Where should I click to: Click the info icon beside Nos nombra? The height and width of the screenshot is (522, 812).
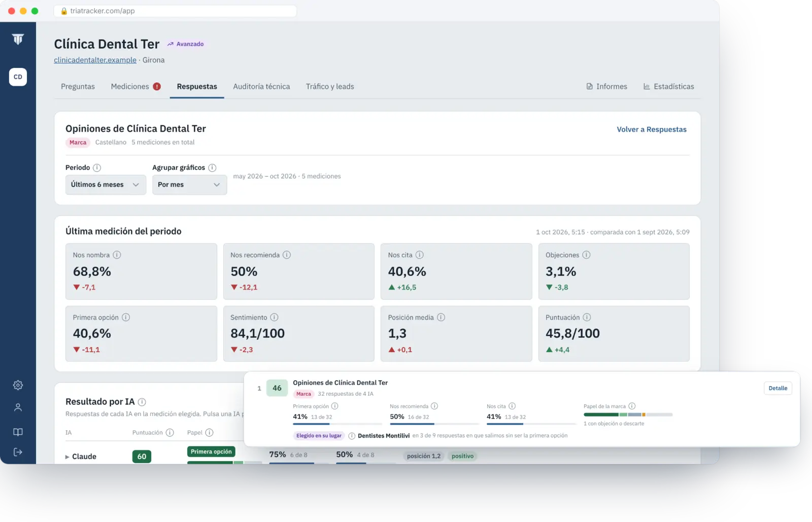(x=117, y=255)
